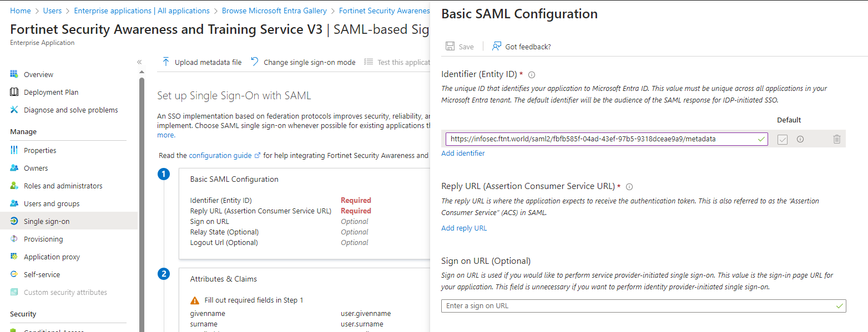868x332 pixels.
Task: Click the Identifier URL text field
Action: coord(607,139)
